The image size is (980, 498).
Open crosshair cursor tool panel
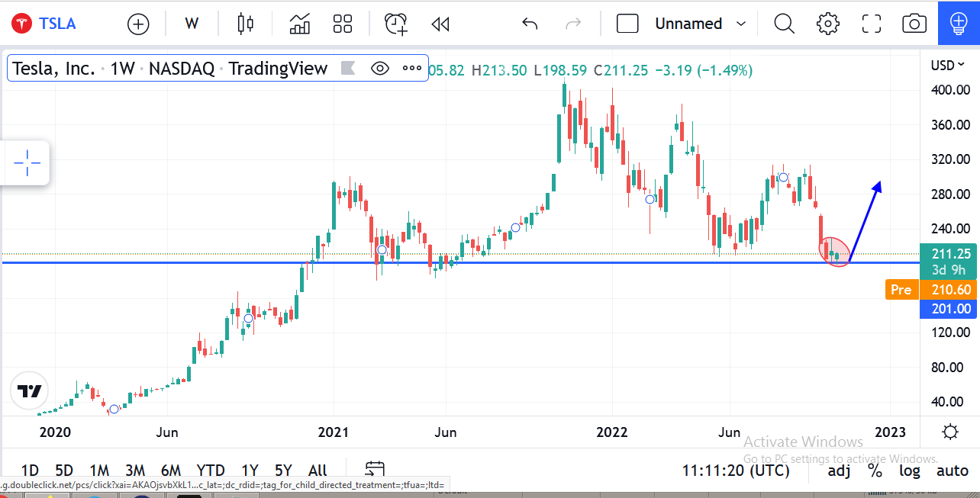coord(27,162)
